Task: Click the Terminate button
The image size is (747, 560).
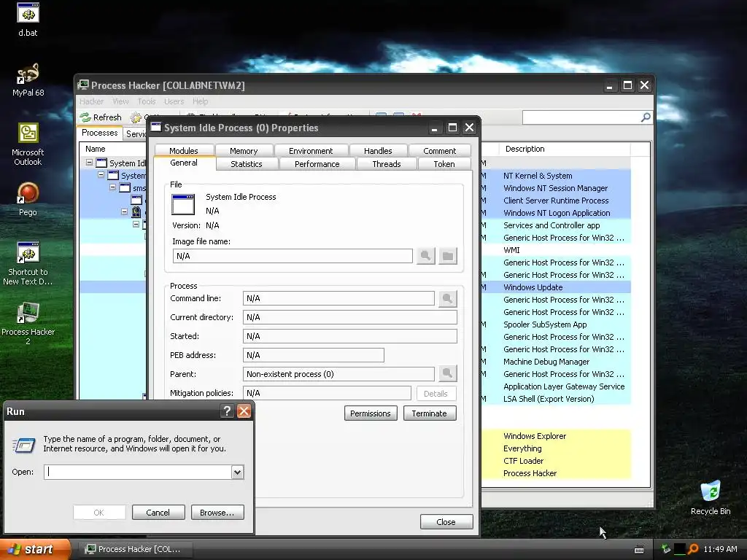Action: (x=430, y=413)
